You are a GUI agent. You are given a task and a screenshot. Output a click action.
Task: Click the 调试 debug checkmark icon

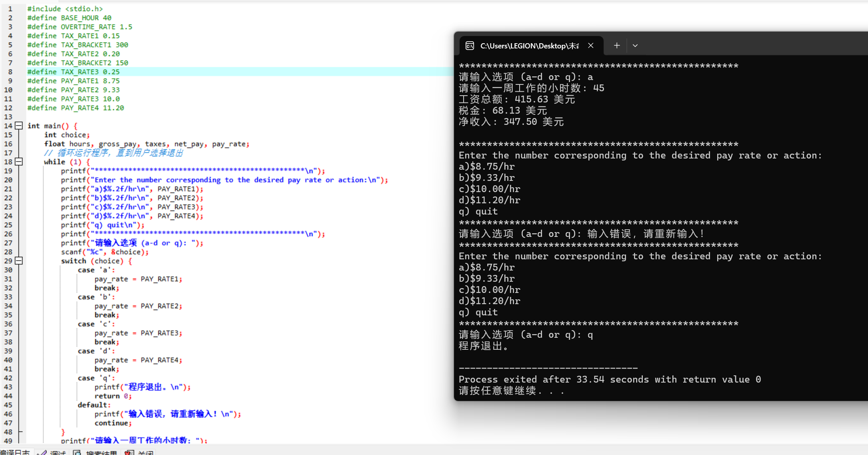tap(42, 453)
